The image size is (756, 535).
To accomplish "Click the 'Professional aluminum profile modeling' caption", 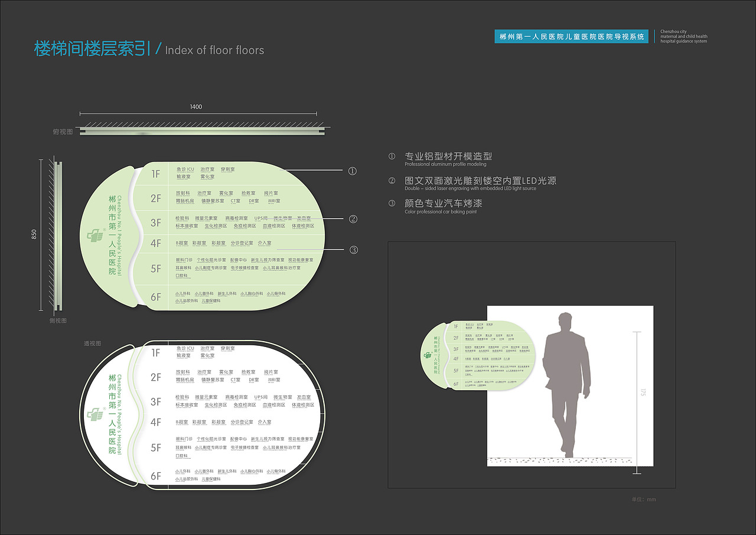I will (x=446, y=164).
